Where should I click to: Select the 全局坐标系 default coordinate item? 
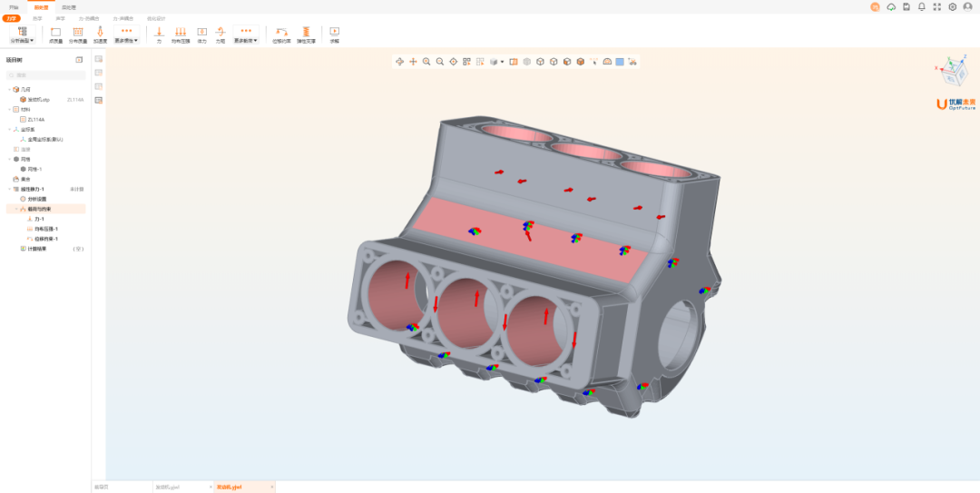pos(45,139)
